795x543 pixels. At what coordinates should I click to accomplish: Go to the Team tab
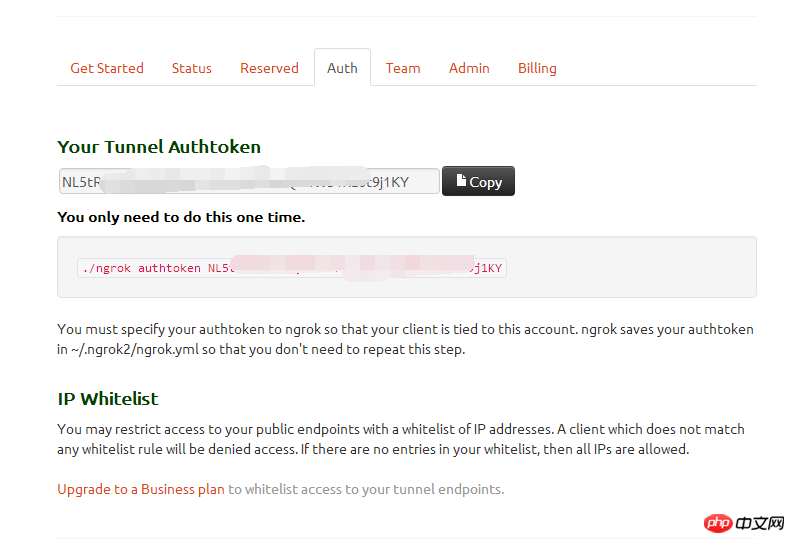[403, 68]
